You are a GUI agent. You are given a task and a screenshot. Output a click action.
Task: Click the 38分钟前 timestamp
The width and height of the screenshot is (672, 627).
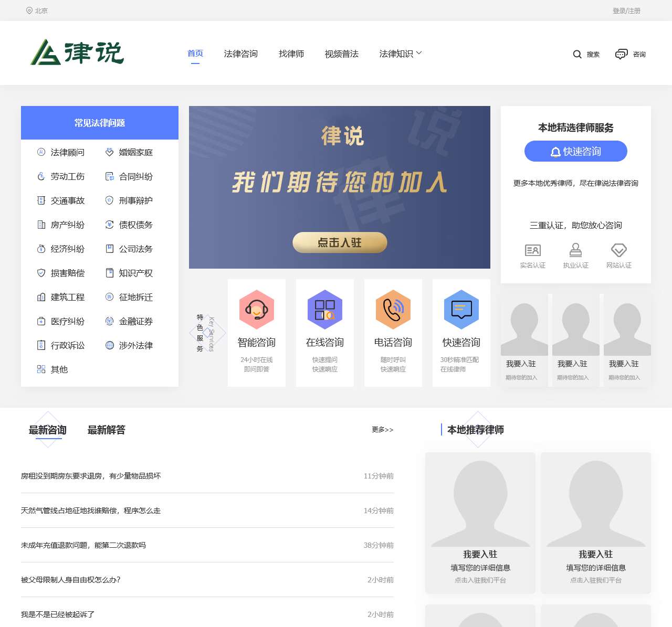pyautogui.click(x=379, y=545)
